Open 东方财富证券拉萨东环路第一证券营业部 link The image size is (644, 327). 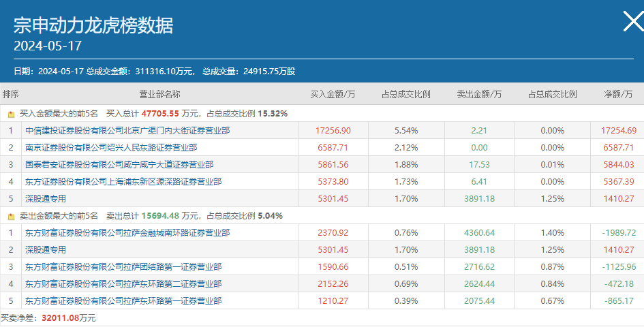[x=123, y=301]
